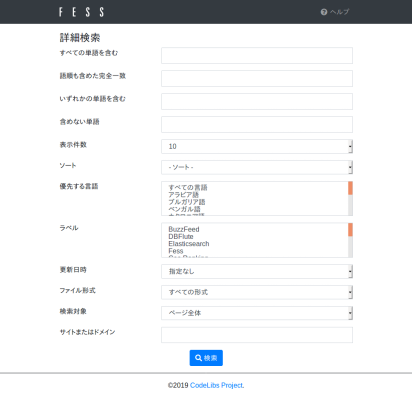The width and height of the screenshot is (412, 400).
Task: Click the language list scrollbar thumb
Action: click(x=350, y=188)
